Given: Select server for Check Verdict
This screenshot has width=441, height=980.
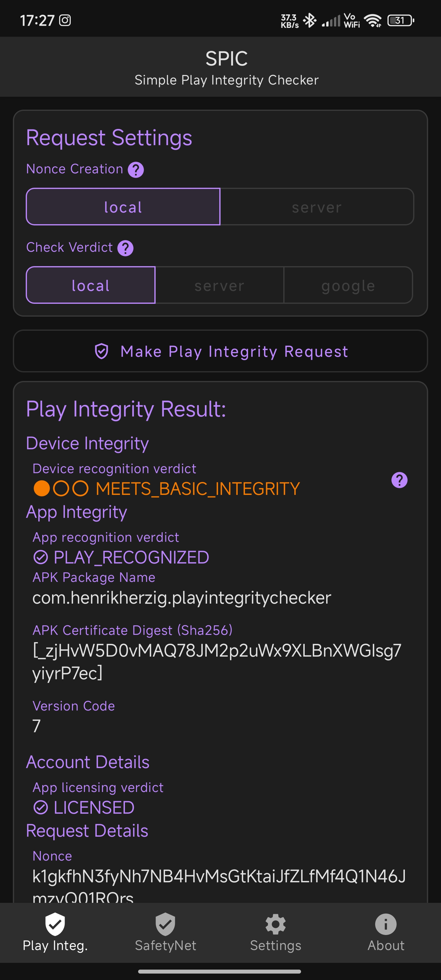Looking at the screenshot, I should pos(220,285).
